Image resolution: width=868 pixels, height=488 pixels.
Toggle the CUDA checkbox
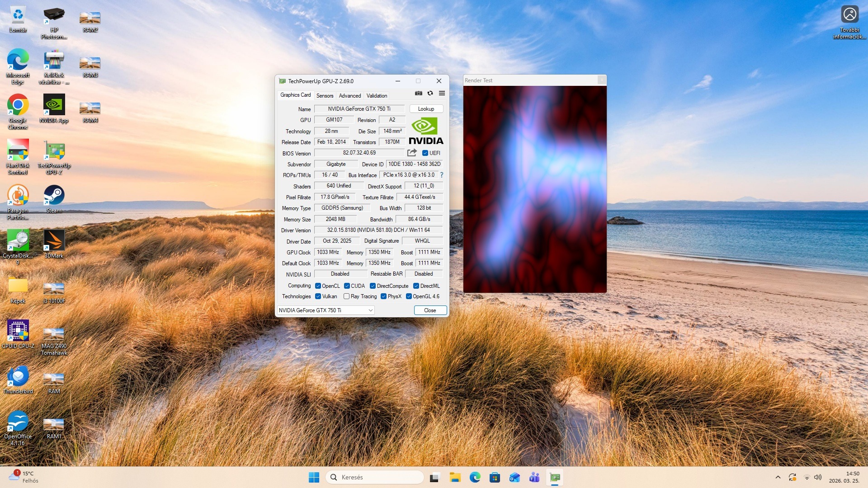pyautogui.click(x=347, y=286)
